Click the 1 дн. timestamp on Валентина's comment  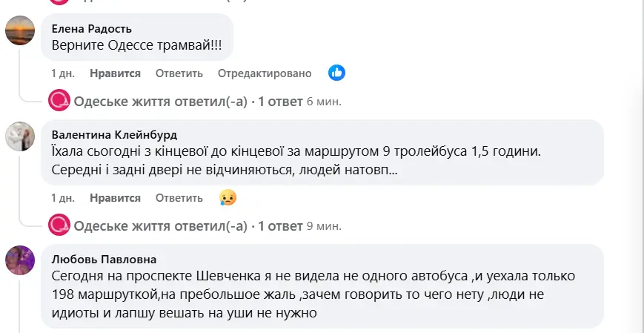coord(63,198)
